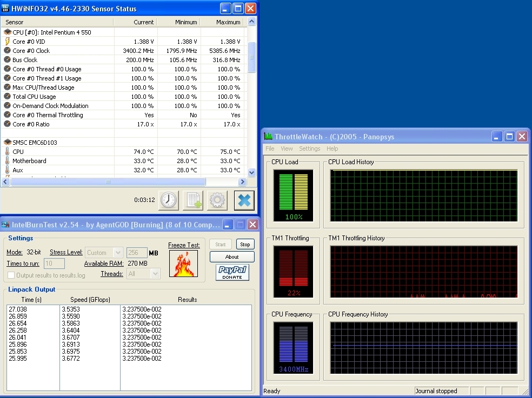This screenshot has height=398, width=532.
Task: Click the Ready status bar text
Action: (x=272, y=391)
